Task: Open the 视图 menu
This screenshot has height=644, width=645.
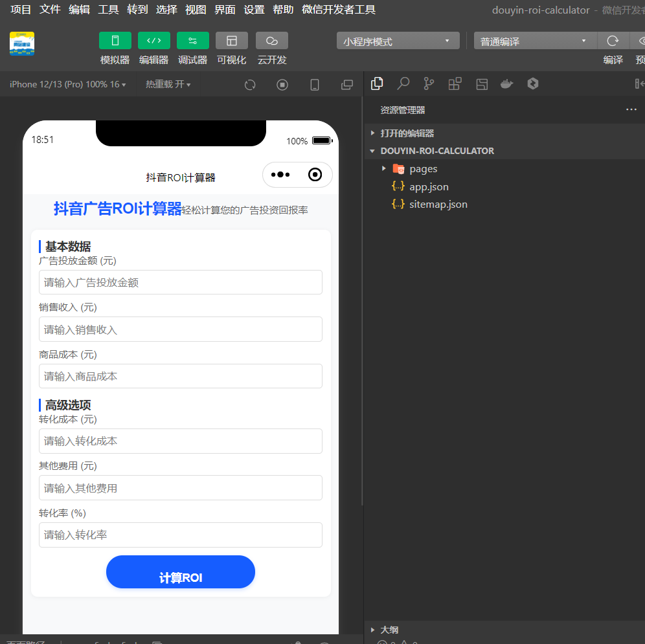Action: coord(196,10)
